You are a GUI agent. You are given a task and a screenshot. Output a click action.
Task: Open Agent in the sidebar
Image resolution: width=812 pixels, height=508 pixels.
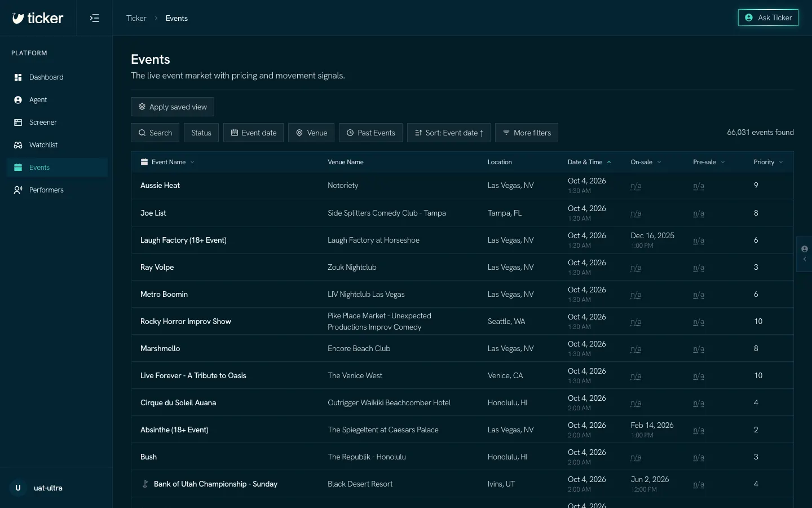(57, 100)
